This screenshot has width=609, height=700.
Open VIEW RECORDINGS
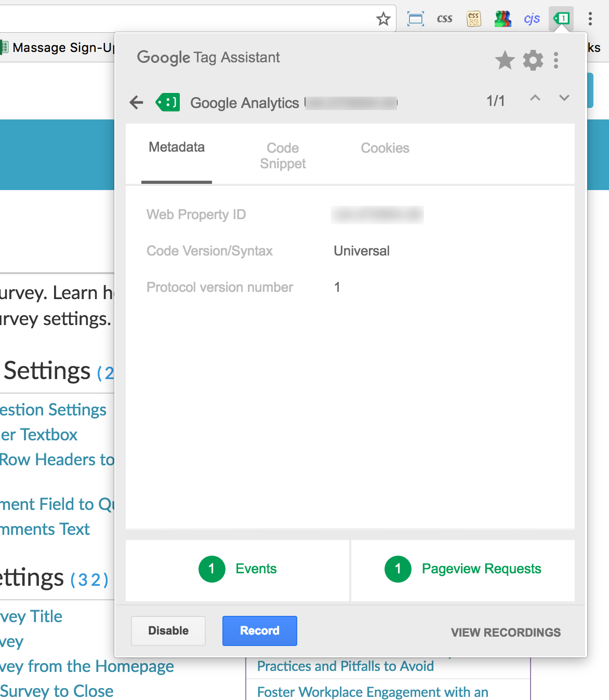tap(506, 632)
